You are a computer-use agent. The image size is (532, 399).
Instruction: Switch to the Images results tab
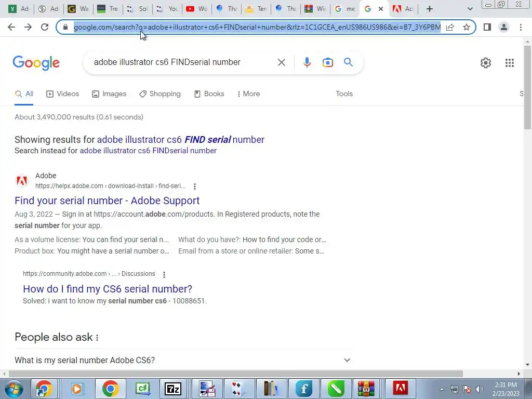coord(109,94)
